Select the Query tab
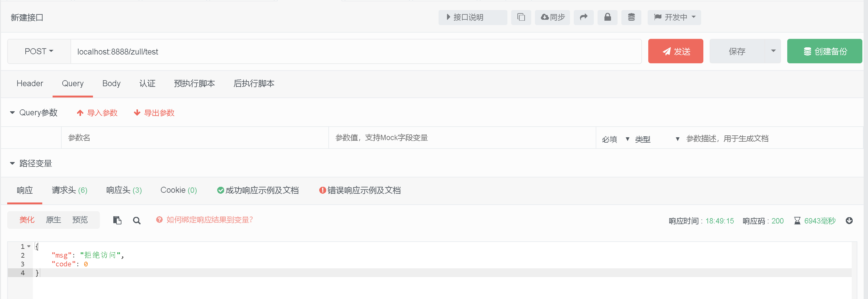The width and height of the screenshot is (868, 299). [x=72, y=83]
